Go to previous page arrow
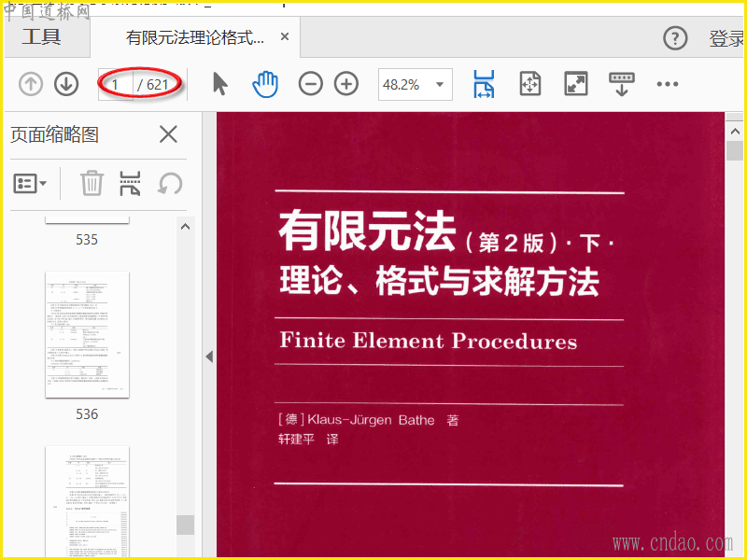747x560 pixels. point(31,84)
